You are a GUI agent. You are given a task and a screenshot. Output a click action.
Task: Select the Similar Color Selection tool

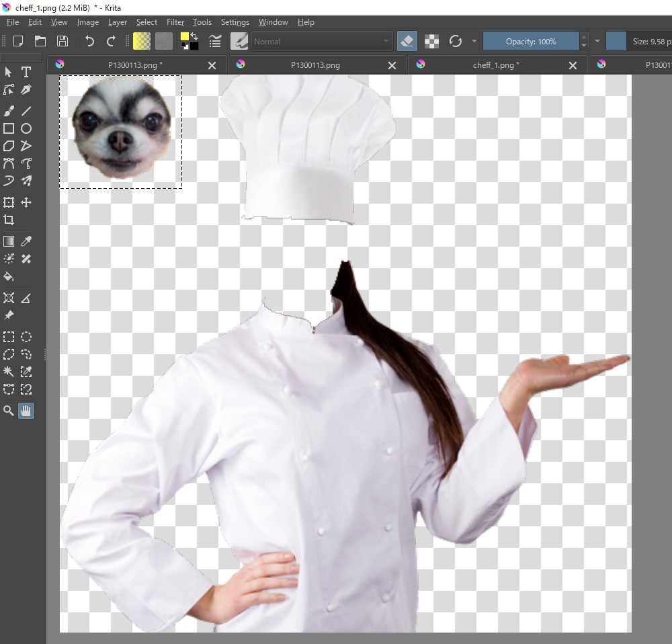pos(26,372)
